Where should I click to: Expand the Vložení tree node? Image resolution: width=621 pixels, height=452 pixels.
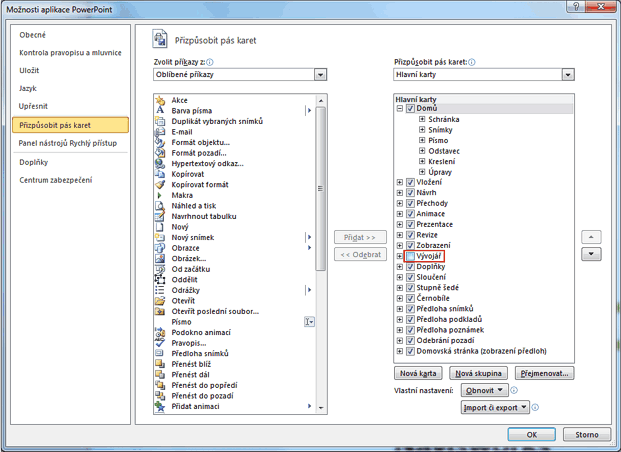click(400, 182)
